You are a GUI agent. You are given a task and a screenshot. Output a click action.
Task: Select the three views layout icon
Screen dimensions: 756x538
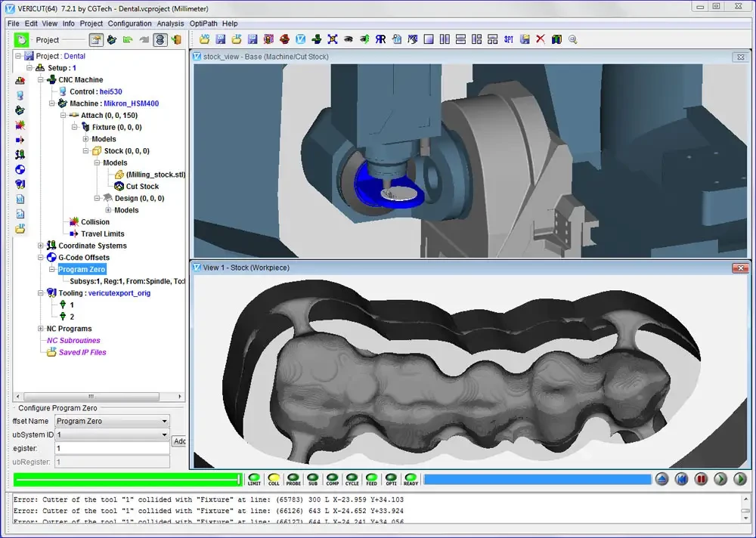[476, 39]
